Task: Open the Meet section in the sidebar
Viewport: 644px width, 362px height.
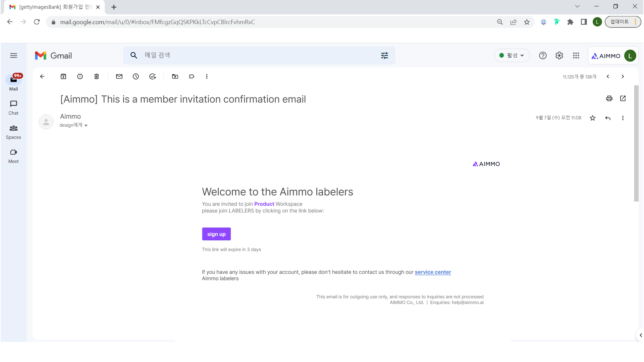Action: pyautogui.click(x=13, y=156)
